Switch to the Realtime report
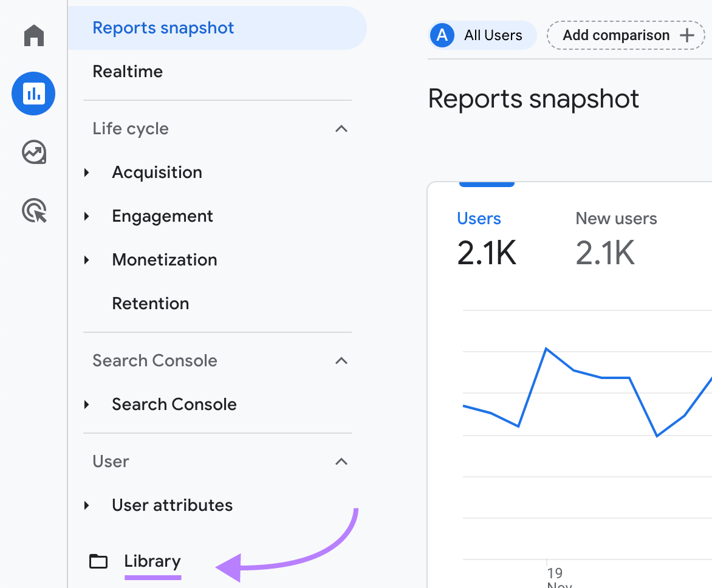 tap(128, 71)
